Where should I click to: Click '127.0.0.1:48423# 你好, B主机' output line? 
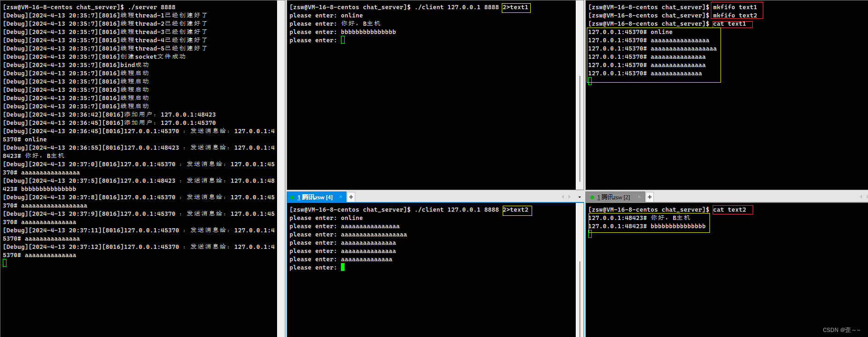coord(639,218)
